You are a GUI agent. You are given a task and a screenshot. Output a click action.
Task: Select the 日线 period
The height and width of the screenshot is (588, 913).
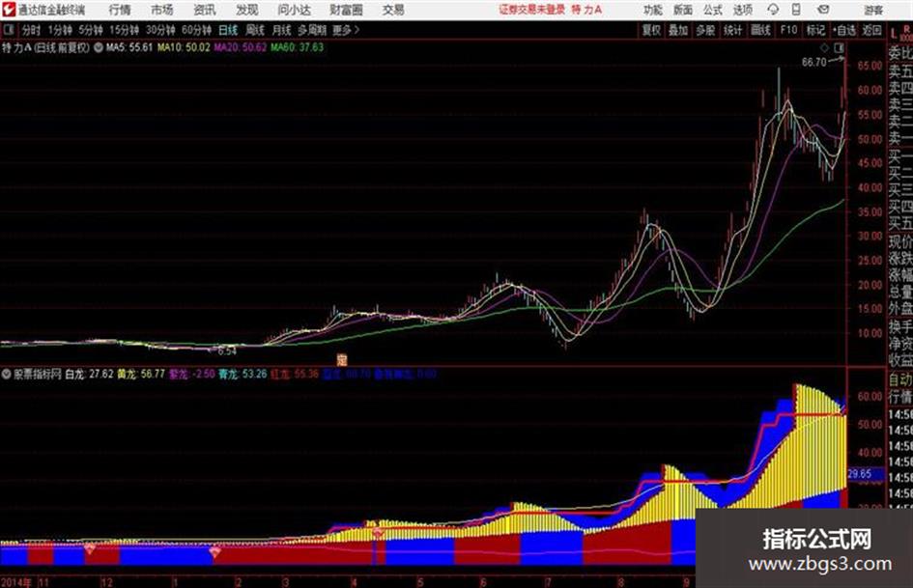point(228,30)
